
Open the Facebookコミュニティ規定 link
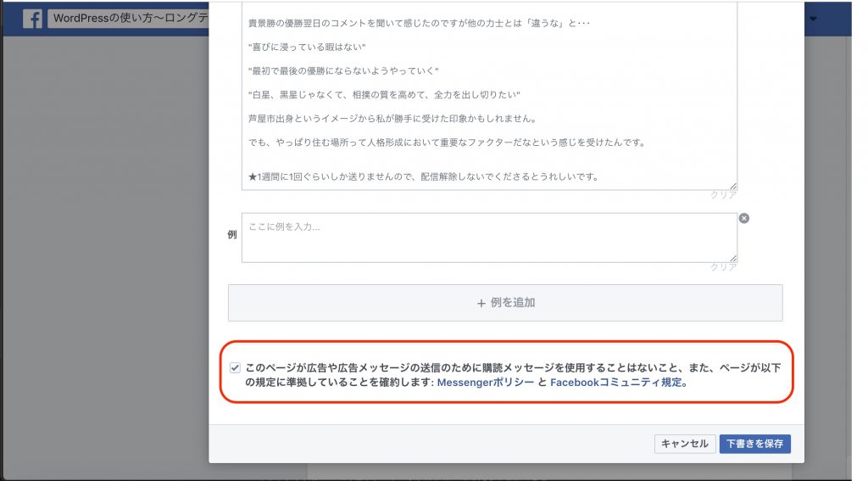click(616, 383)
